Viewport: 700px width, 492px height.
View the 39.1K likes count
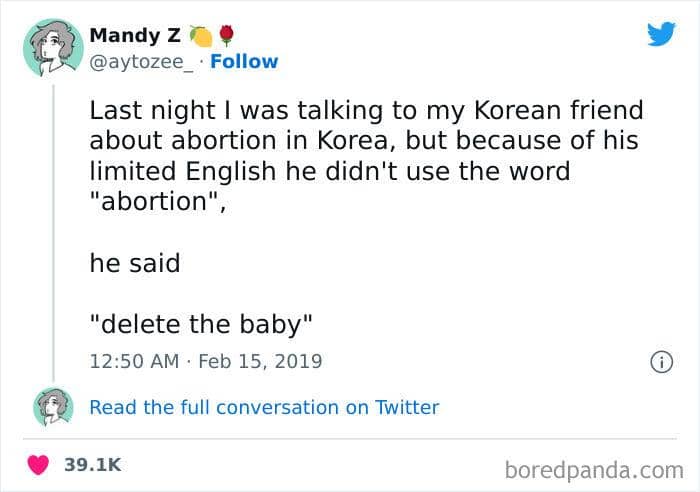click(92, 465)
